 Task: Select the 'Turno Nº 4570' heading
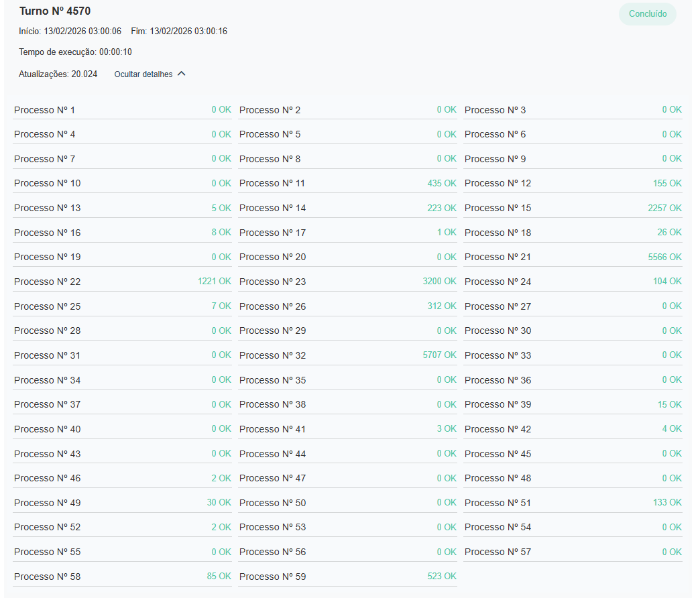pos(55,11)
